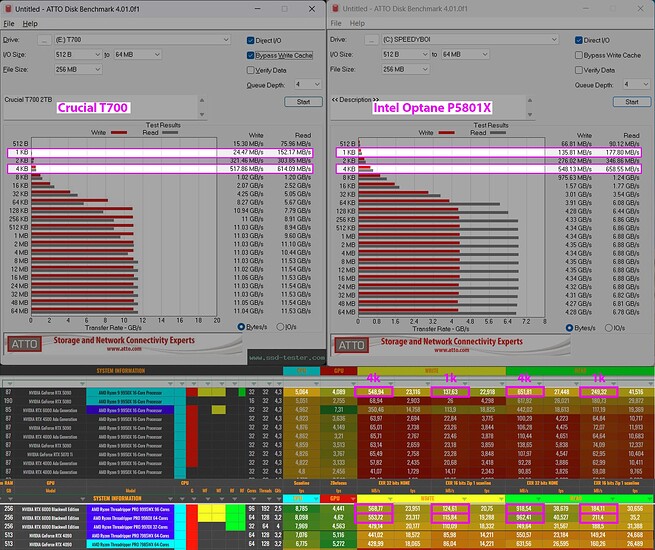The image size is (655, 550).
Task: Open the www.atto.com link in the left banner
Action: point(124,349)
